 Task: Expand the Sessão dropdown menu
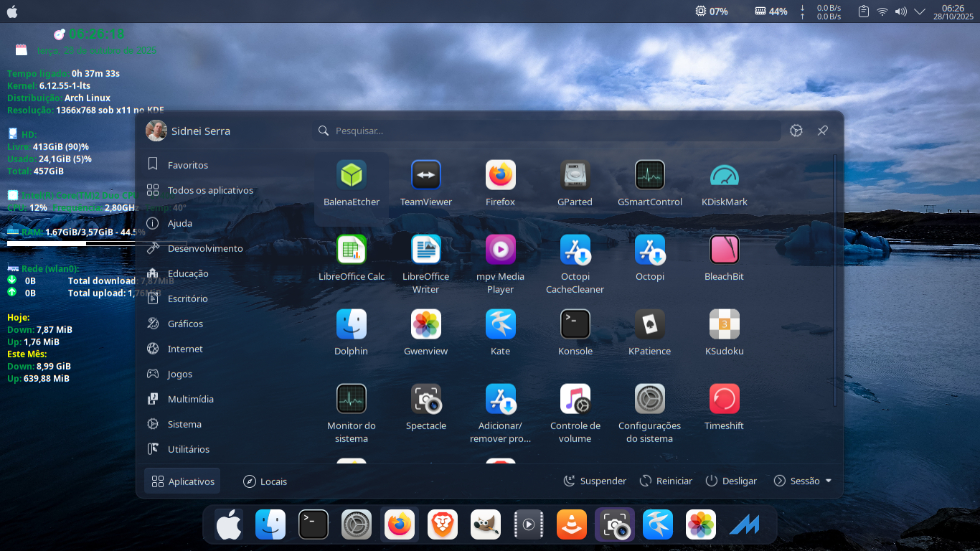pos(803,481)
